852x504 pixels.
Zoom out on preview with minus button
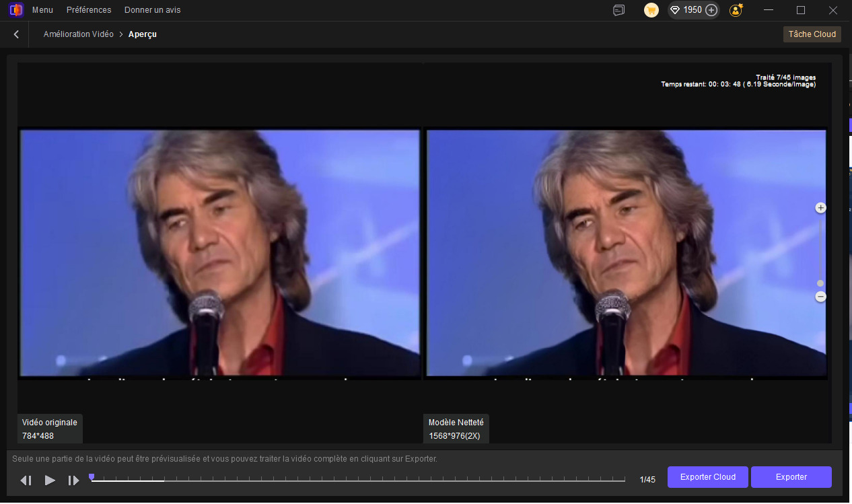click(x=820, y=297)
